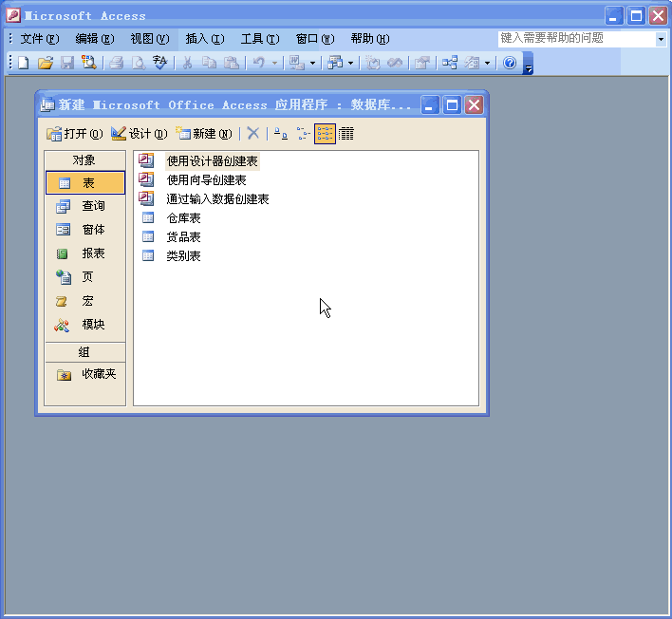Screen dimensions: 672x619
Task: Click the Paste clipboard icon
Action: pyautogui.click(x=232, y=63)
